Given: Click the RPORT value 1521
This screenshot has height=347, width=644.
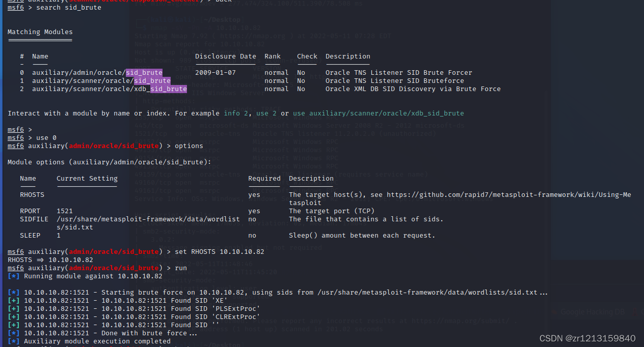Looking at the screenshot, I should [x=65, y=211].
